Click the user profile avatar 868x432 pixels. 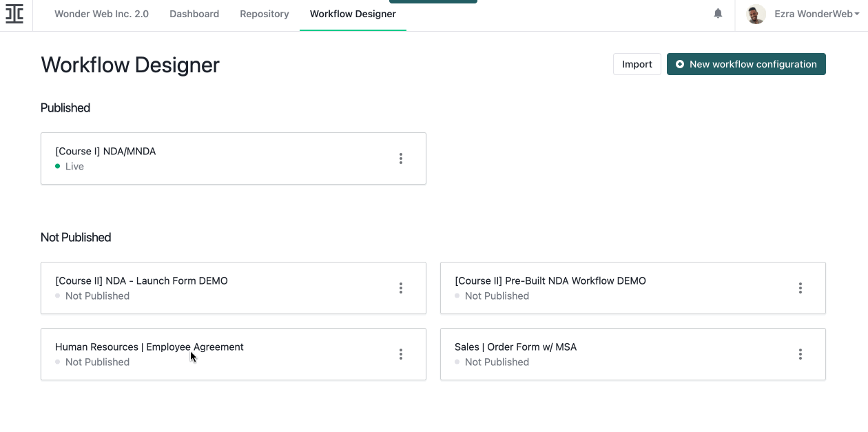(x=756, y=14)
